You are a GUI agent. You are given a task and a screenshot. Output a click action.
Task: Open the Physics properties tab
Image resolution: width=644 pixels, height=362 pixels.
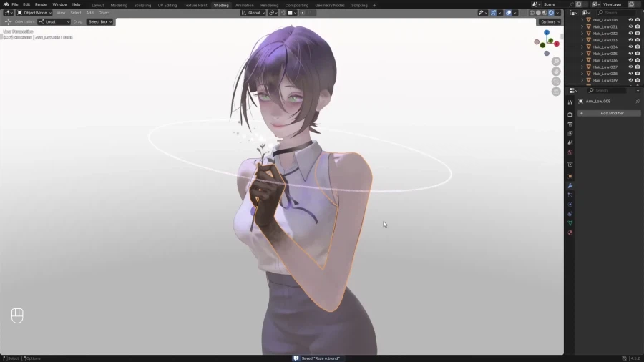click(x=570, y=205)
